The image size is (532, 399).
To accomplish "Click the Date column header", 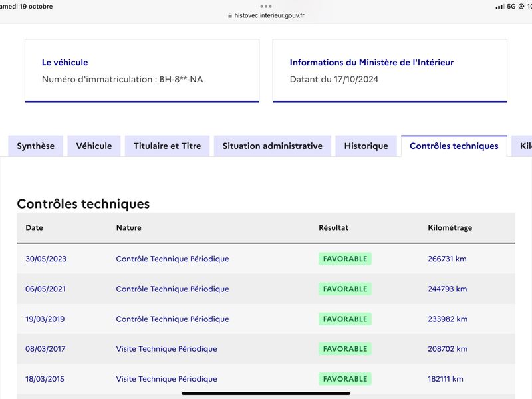I will point(35,227).
